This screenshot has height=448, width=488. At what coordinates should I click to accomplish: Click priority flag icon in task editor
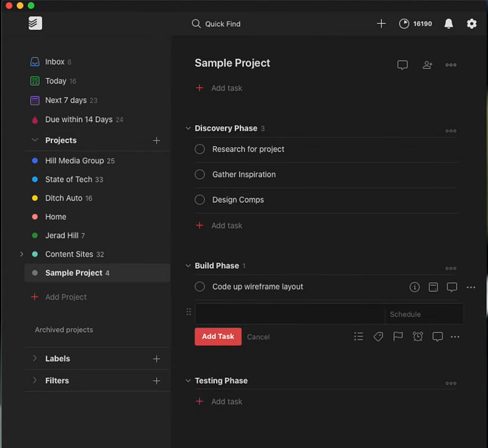point(398,336)
